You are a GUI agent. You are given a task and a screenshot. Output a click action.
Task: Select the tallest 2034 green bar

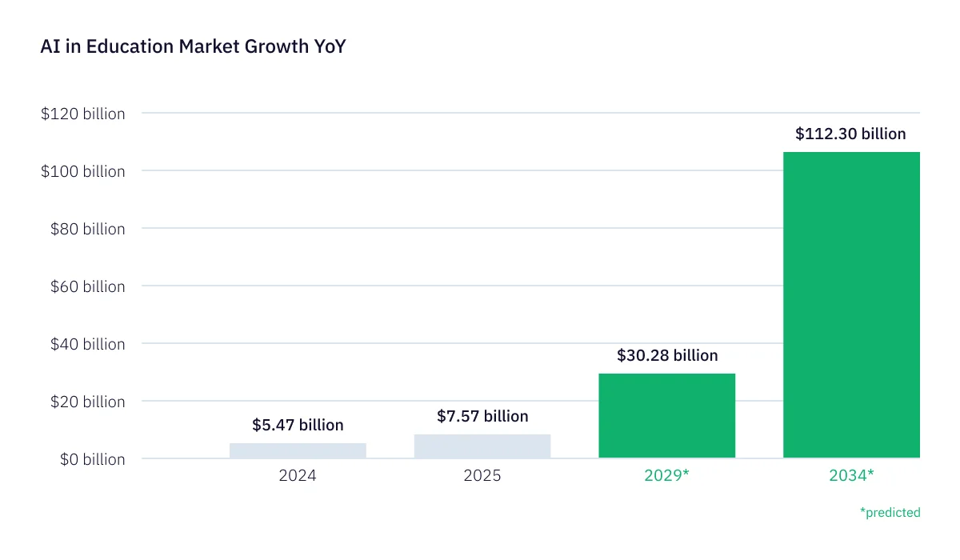coord(850,304)
